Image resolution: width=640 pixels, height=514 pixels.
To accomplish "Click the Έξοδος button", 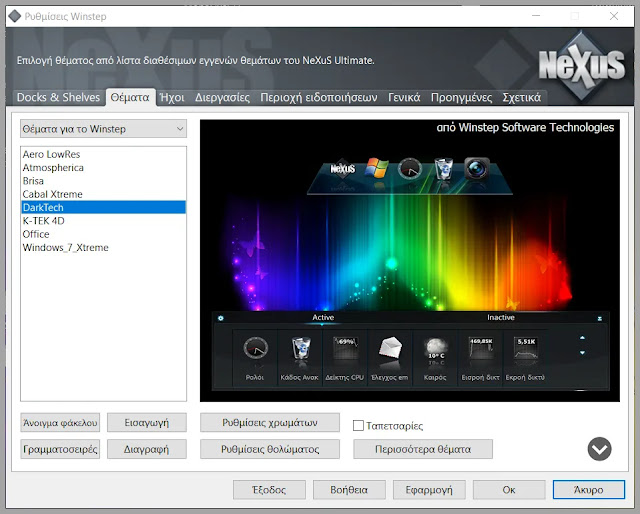I will (x=269, y=490).
